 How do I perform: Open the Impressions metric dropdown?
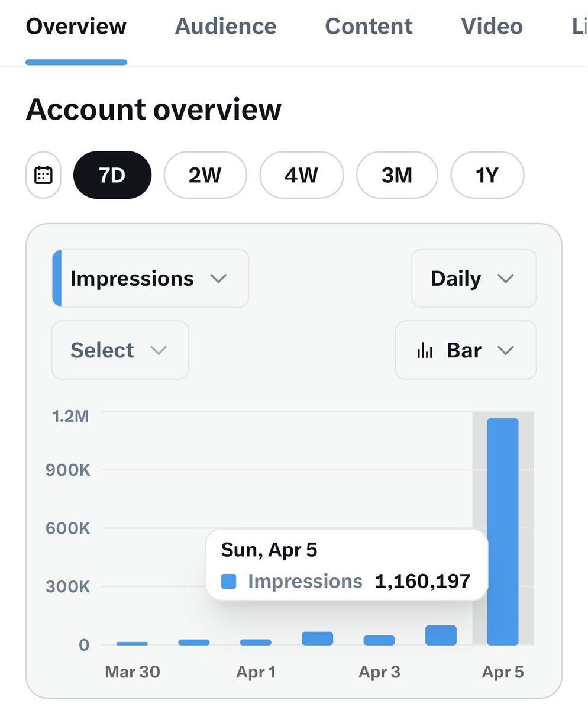point(150,278)
